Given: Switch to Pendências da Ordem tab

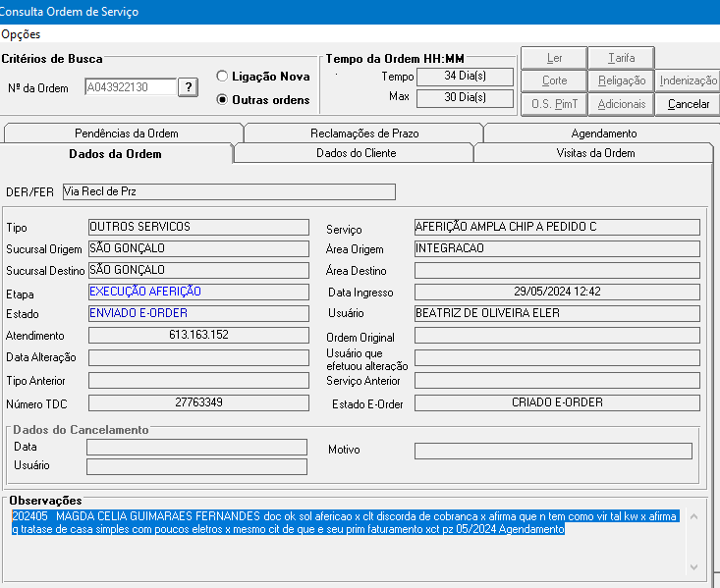Looking at the screenshot, I should coord(126,134).
